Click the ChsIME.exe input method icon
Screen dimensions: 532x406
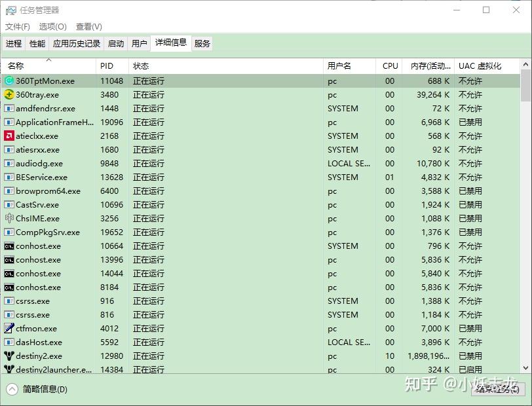pyautogui.click(x=9, y=218)
